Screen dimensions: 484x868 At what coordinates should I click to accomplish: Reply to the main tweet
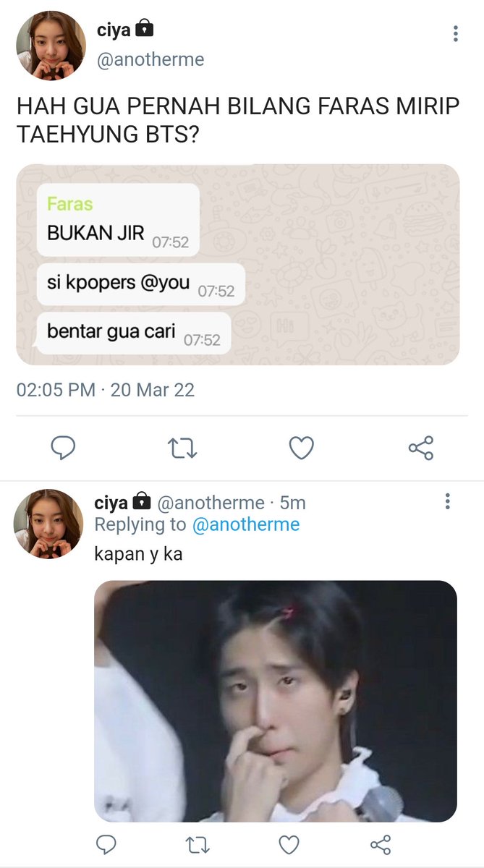click(x=63, y=448)
